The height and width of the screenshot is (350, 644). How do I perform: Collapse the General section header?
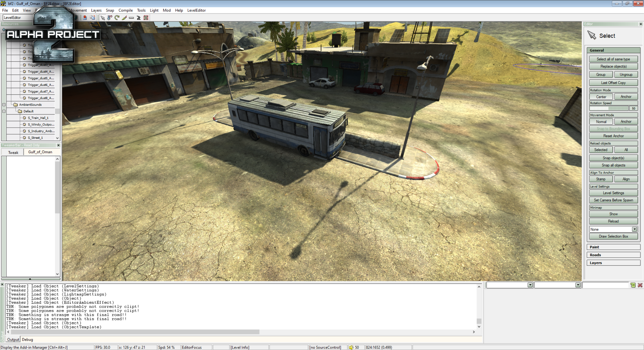(x=613, y=50)
